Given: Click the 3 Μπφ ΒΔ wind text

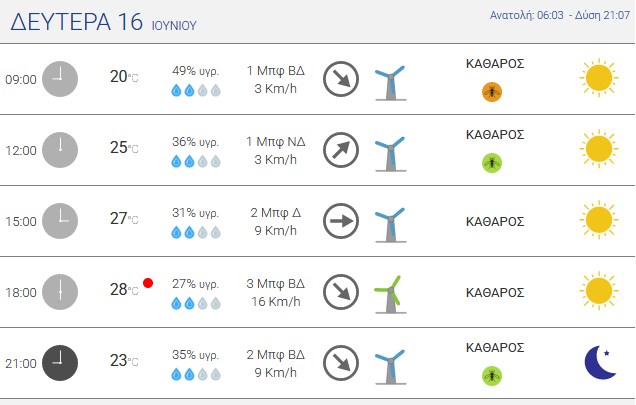Looking at the screenshot, I should pyautogui.click(x=275, y=284).
